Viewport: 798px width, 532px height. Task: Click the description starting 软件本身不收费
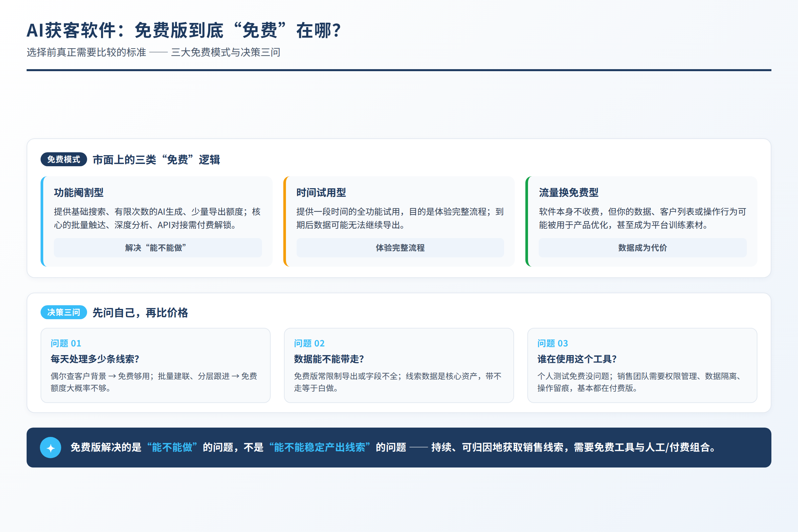(643, 218)
